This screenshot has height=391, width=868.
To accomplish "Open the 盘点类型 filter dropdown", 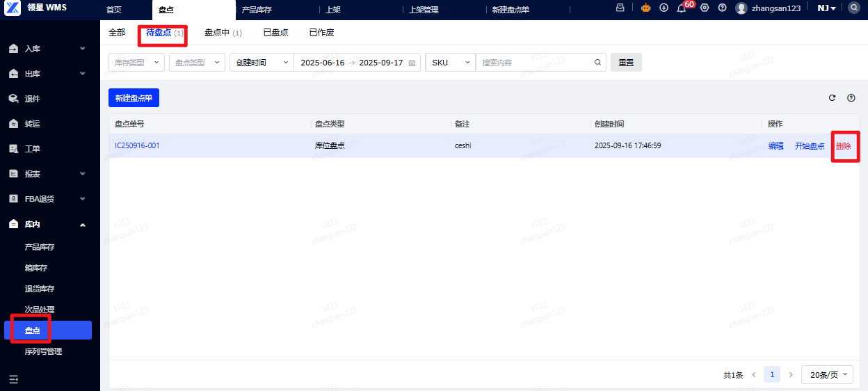I will [x=197, y=63].
